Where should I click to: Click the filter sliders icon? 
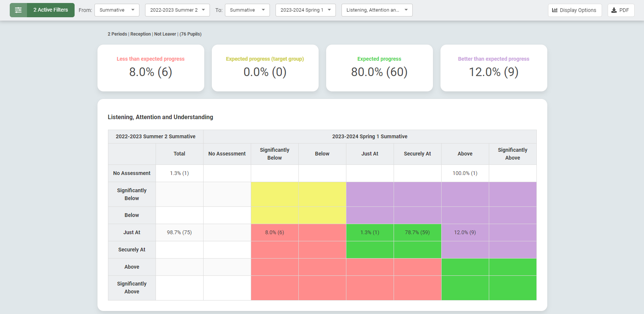(18, 10)
